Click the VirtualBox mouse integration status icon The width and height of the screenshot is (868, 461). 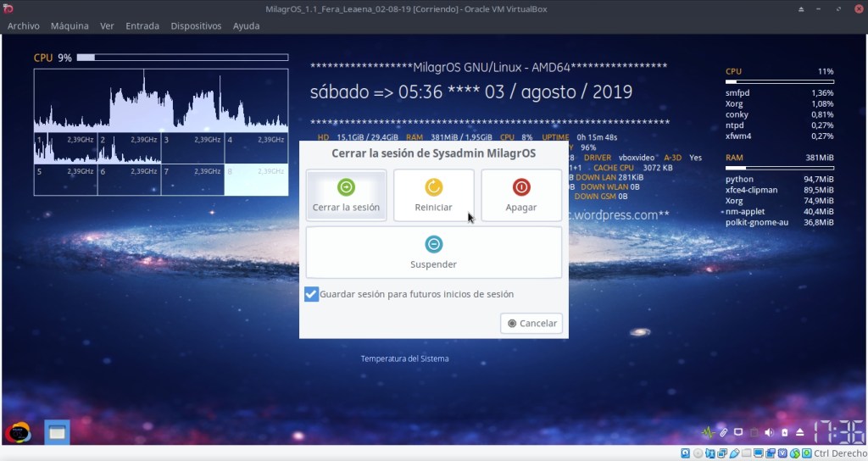(795, 453)
